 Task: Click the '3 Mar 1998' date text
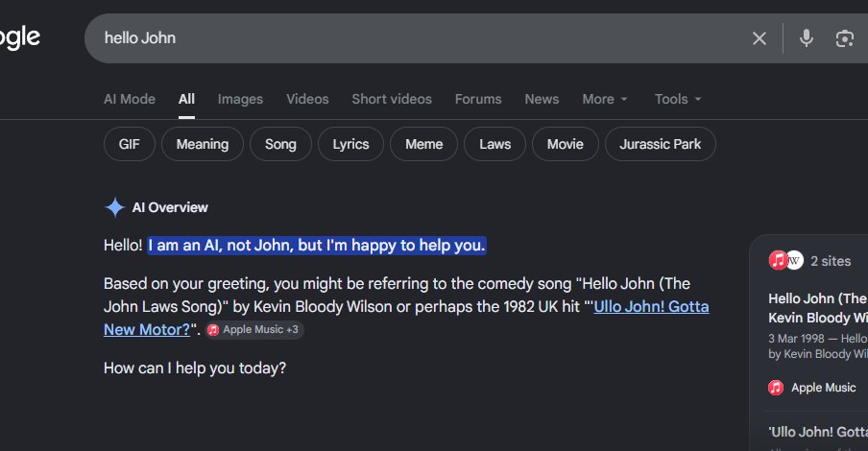796,338
